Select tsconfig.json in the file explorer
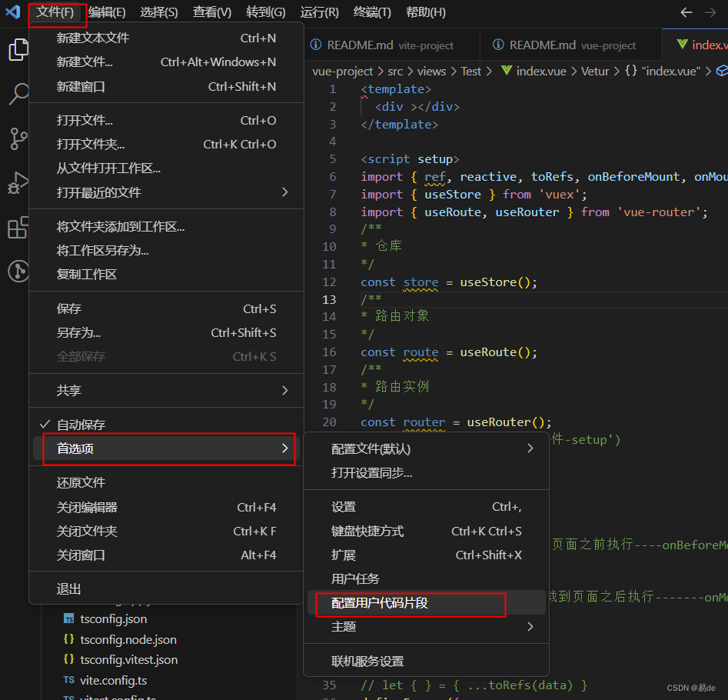Screen dimensions: 728x700 point(113,619)
